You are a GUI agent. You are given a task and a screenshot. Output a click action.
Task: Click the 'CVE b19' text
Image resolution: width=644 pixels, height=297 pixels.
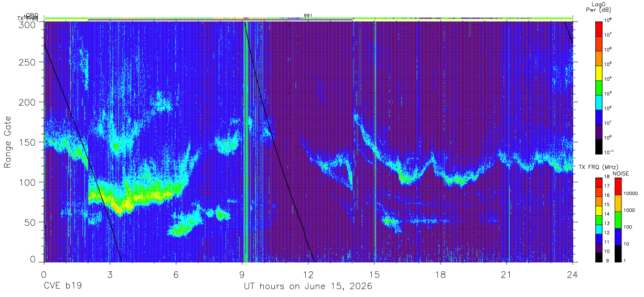pos(62,287)
